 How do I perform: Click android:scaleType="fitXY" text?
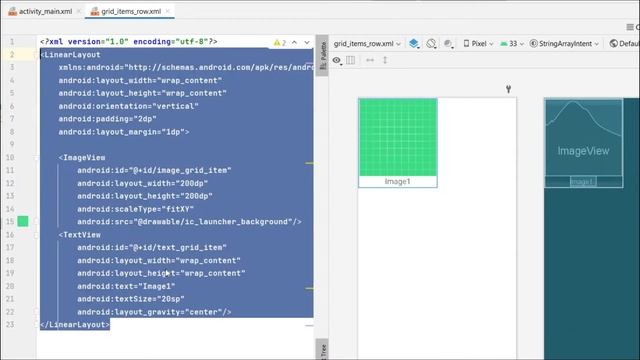[136, 209]
